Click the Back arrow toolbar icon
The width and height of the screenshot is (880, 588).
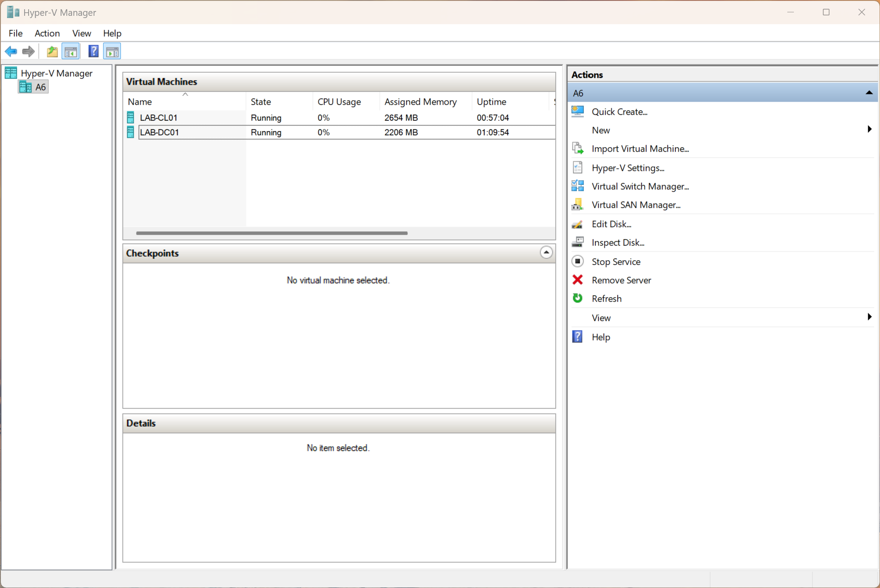coord(11,52)
